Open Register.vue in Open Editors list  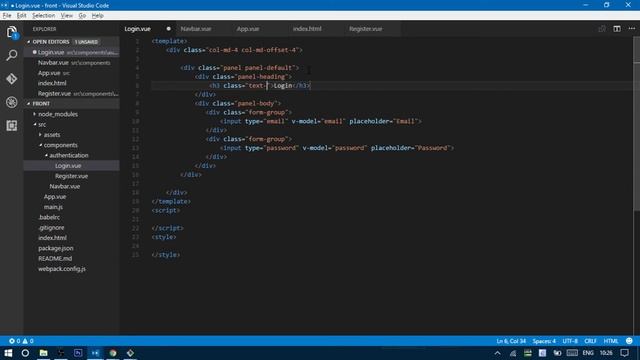[72, 93]
